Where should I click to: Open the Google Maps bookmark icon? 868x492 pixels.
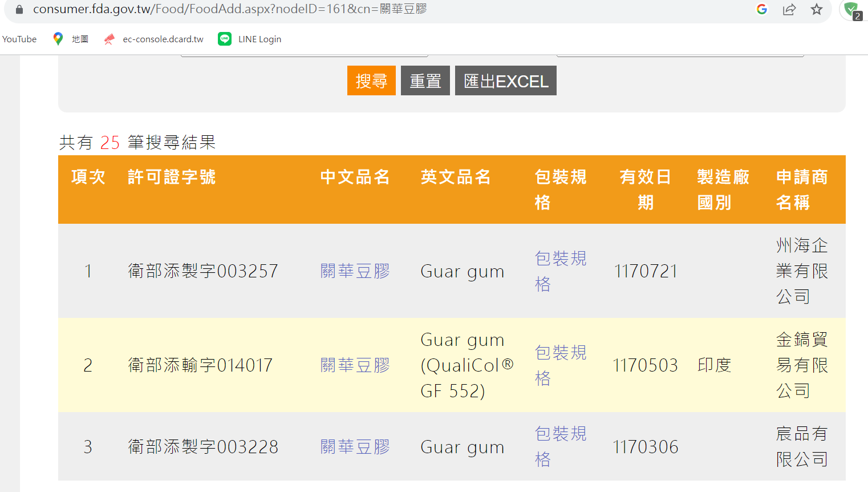[58, 39]
